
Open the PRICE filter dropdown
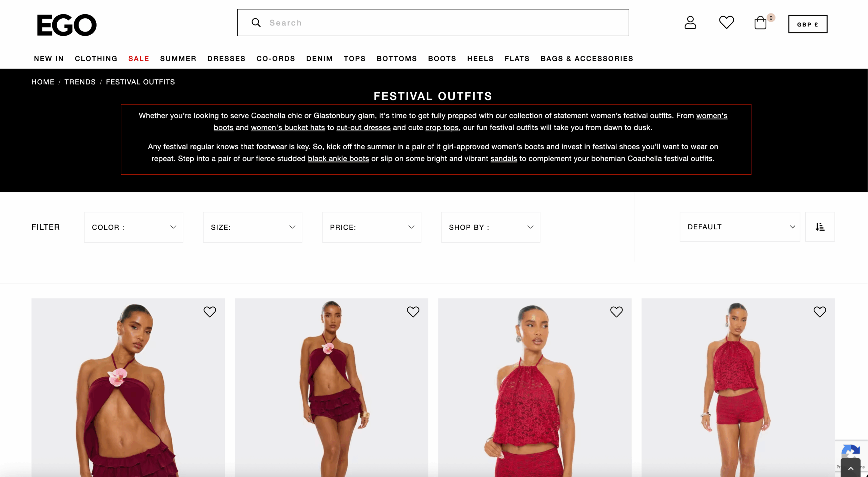click(x=372, y=227)
